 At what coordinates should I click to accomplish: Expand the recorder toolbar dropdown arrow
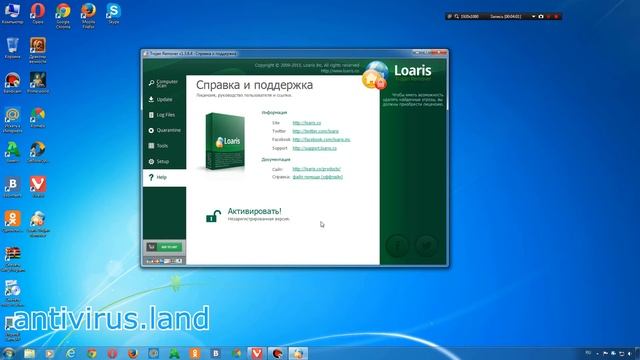[533, 17]
